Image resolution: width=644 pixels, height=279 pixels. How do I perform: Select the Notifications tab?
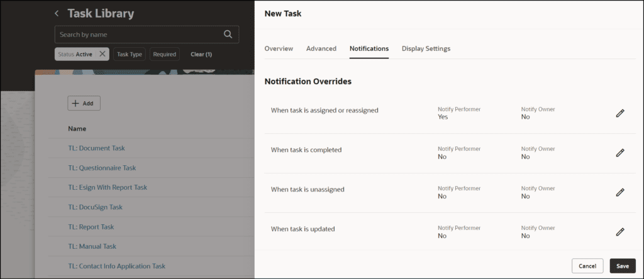369,48
